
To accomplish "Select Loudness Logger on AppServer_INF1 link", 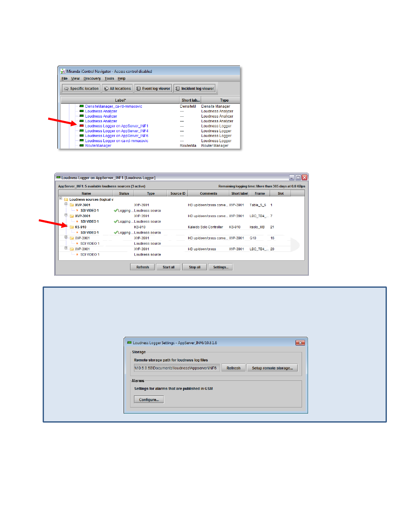I will click(x=117, y=126).
